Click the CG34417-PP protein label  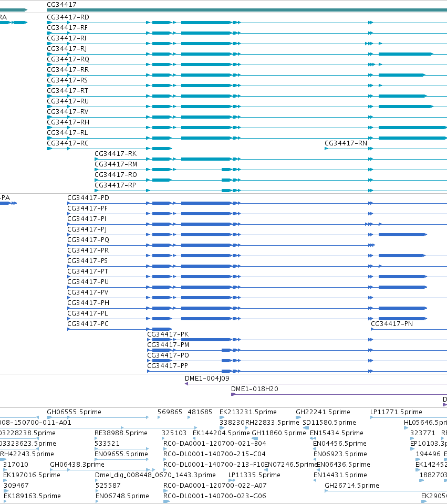click(x=168, y=366)
